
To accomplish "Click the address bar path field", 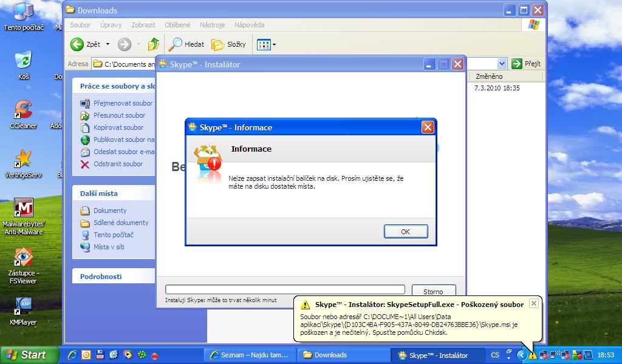I will (124, 64).
